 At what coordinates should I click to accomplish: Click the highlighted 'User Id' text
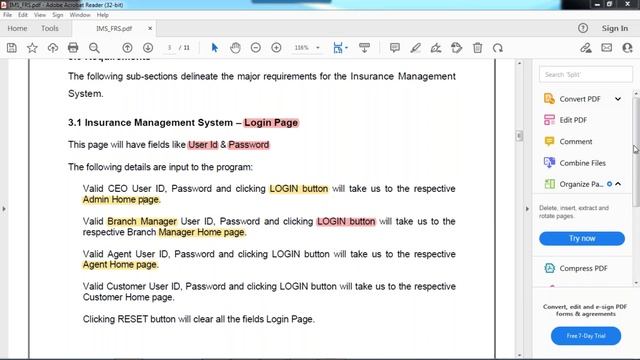[203, 145]
